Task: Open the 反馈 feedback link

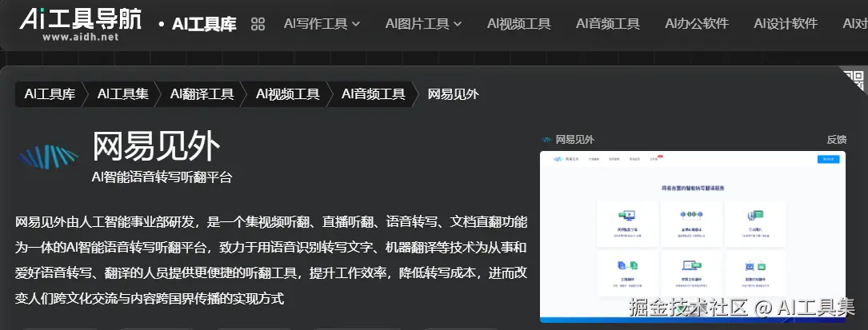Action: click(837, 140)
